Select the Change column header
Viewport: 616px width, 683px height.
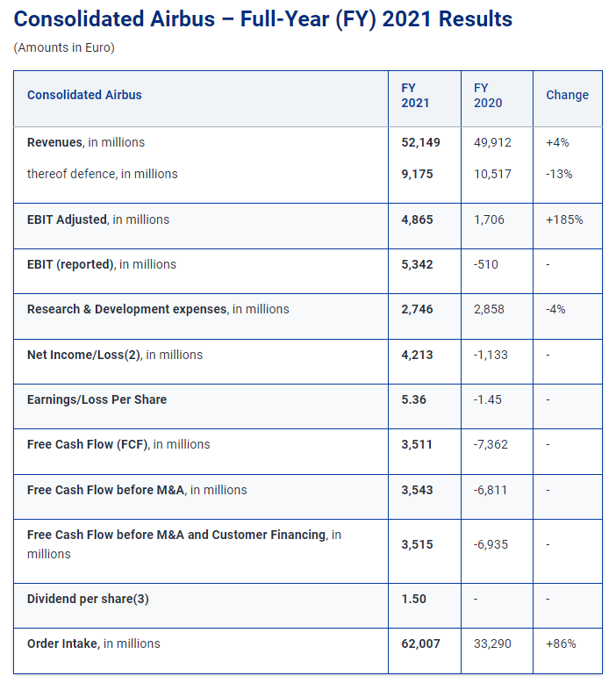click(567, 95)
